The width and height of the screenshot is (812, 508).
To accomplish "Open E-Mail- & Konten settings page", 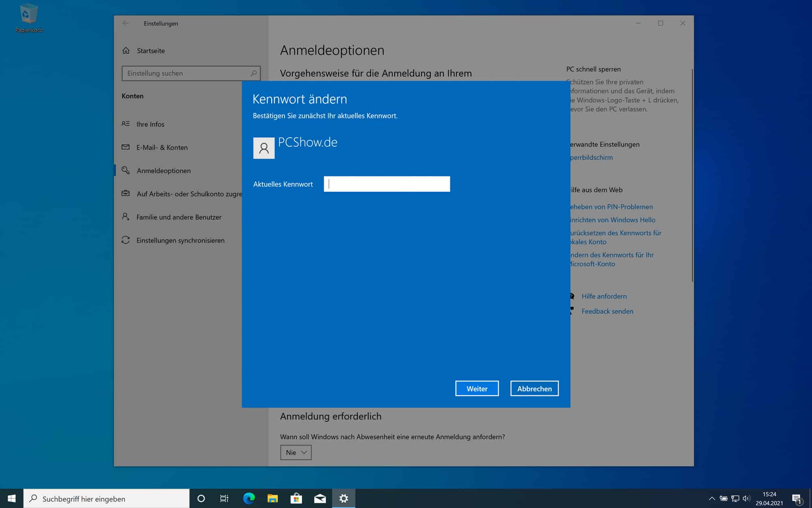I will 155,147.
